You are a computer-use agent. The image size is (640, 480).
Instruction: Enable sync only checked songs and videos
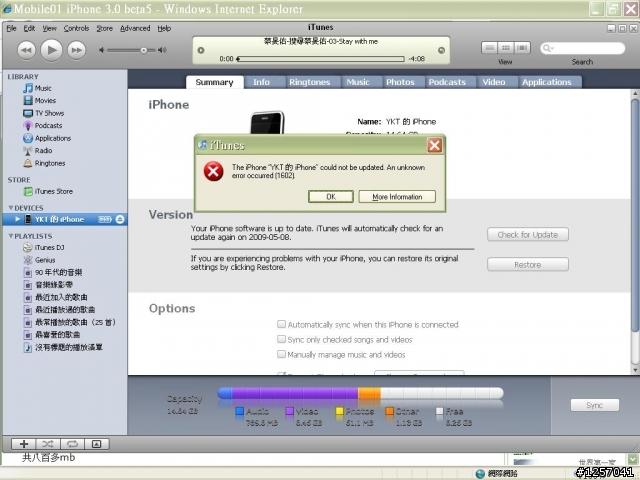point(281,339)
